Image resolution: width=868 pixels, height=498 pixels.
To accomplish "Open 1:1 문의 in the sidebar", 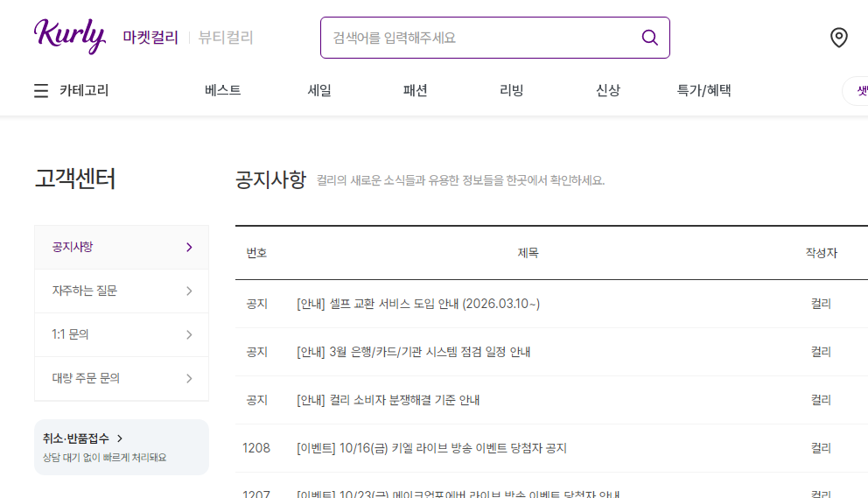I will [x=122, y=334].
